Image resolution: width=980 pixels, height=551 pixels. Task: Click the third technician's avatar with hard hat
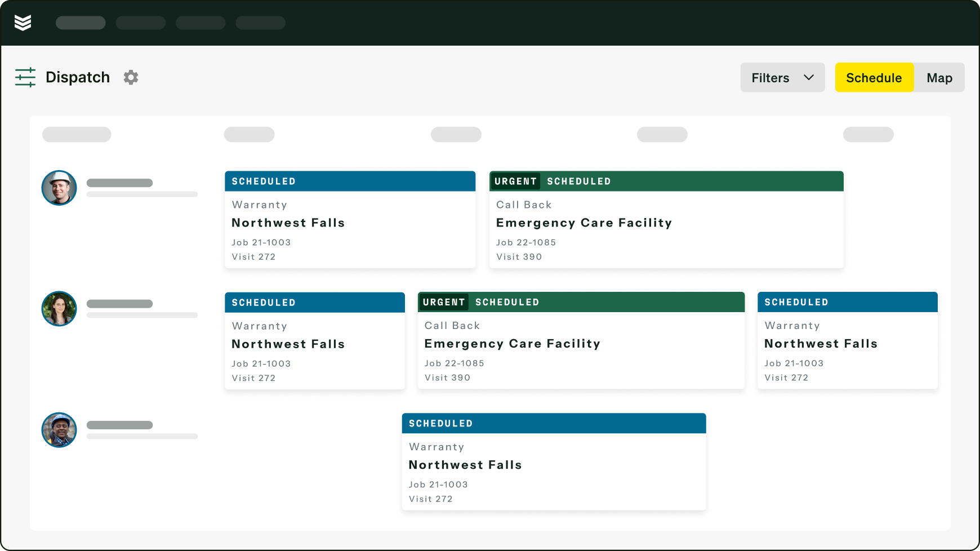pyautogui.click(x=59, y=430)
